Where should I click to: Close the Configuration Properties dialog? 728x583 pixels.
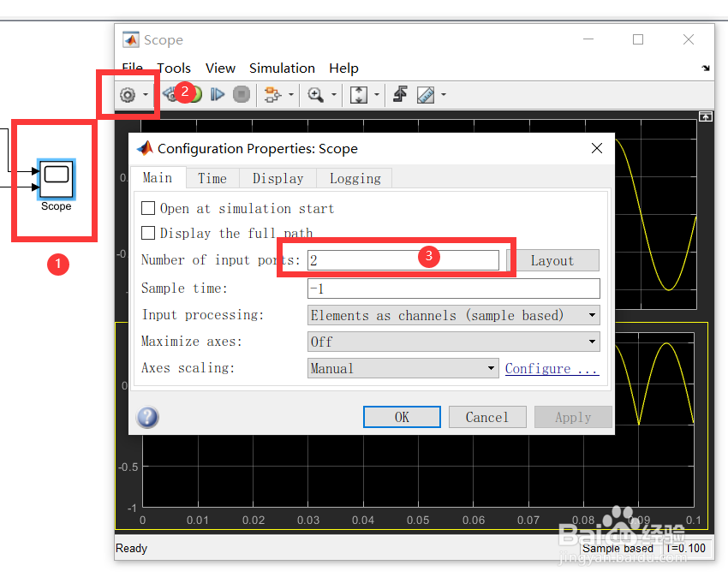click(x=597, y=148)
